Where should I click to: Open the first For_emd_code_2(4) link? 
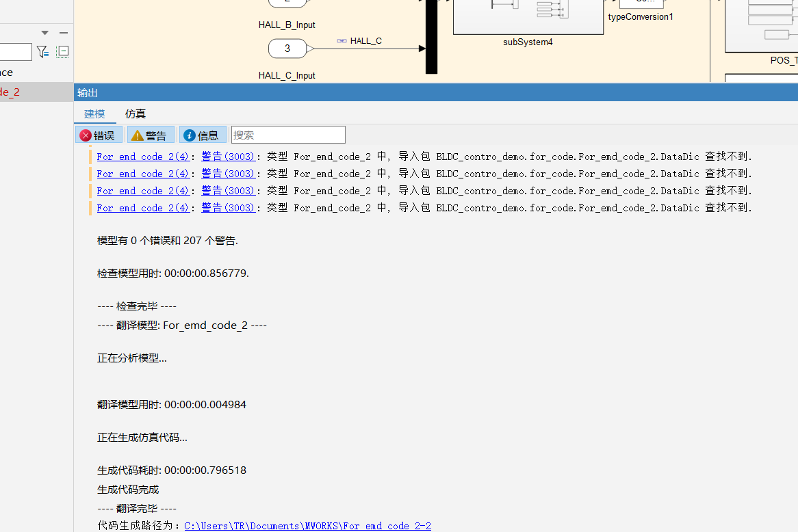(x=142, y=157)
